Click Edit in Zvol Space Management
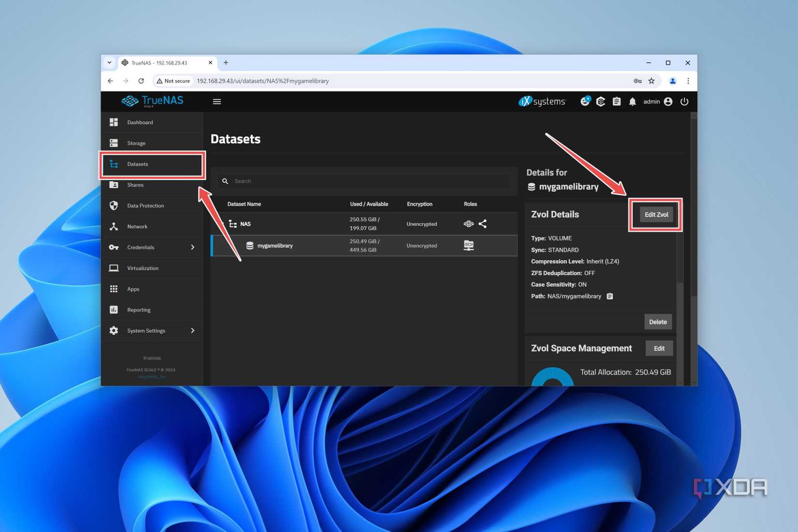This screenshot has width=798, height=532. [659, 348]
